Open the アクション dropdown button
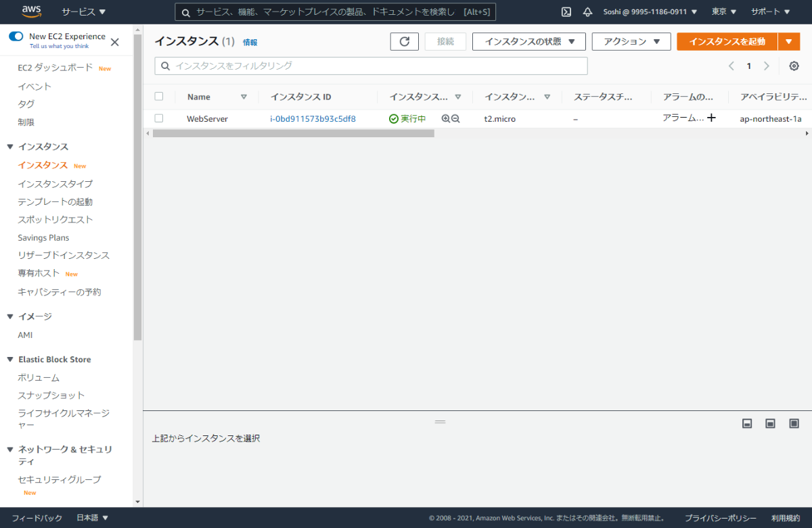The image size is (812, 528). (631, 41)
